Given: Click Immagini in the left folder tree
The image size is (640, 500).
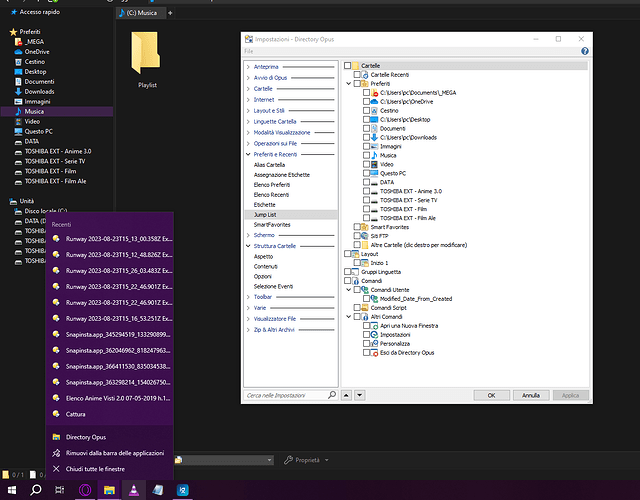Looking at the screenshot, I should click(37, 102).
